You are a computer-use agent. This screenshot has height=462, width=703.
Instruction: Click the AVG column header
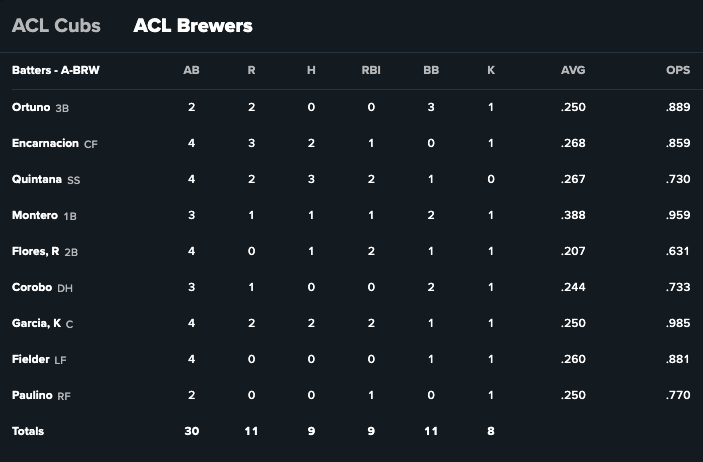tap(573, 71)
